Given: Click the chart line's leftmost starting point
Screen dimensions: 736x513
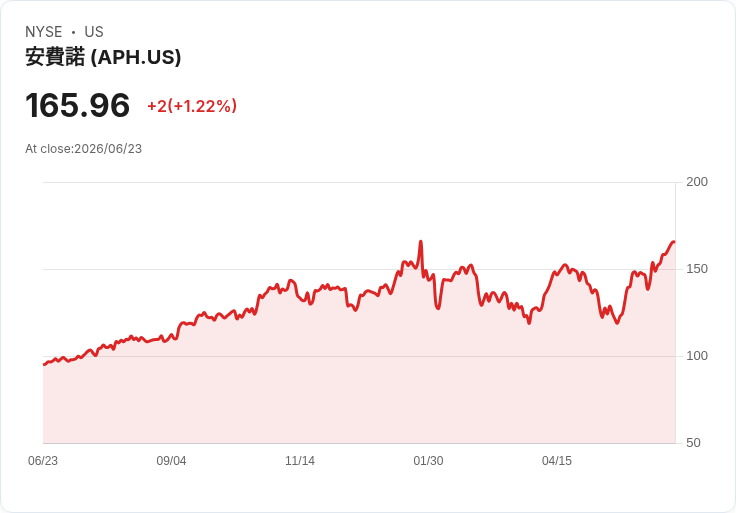Looking at the screenshot, I should click(x=44, y=364).
